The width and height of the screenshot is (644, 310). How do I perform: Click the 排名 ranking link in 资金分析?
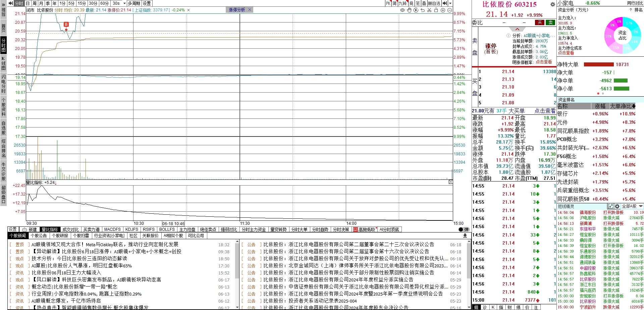(639, 10)
